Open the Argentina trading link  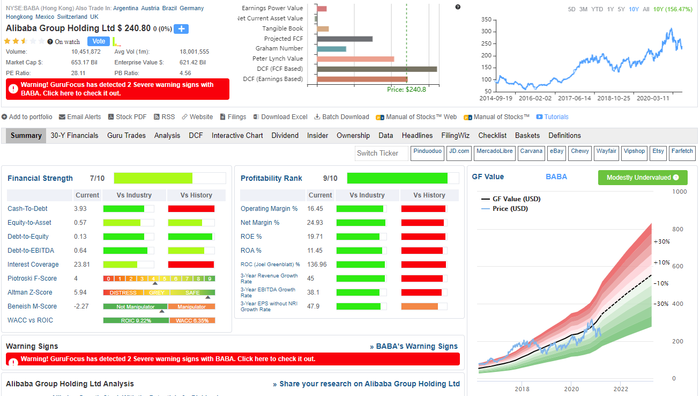coord(125,8)
